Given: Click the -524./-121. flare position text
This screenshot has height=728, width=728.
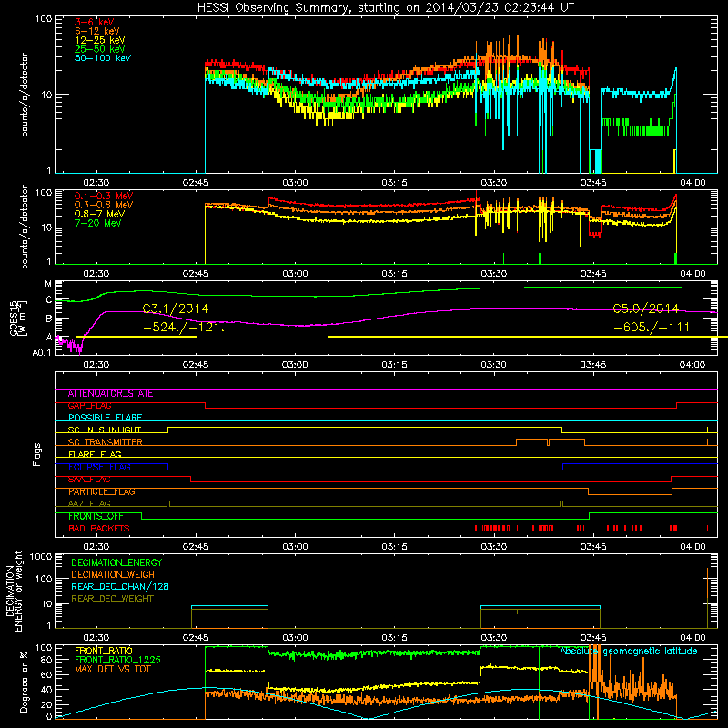Looking at the screenshot, I should point(184,327).
